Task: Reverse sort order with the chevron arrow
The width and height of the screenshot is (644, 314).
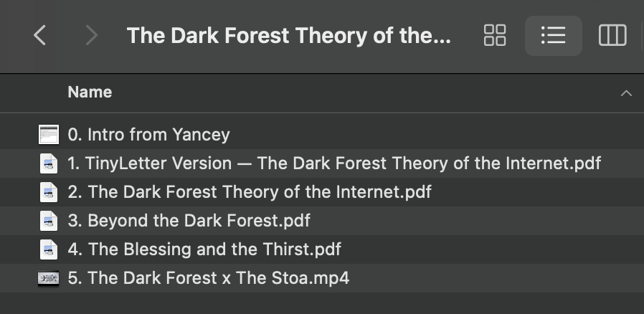Action: pos(626,93)
